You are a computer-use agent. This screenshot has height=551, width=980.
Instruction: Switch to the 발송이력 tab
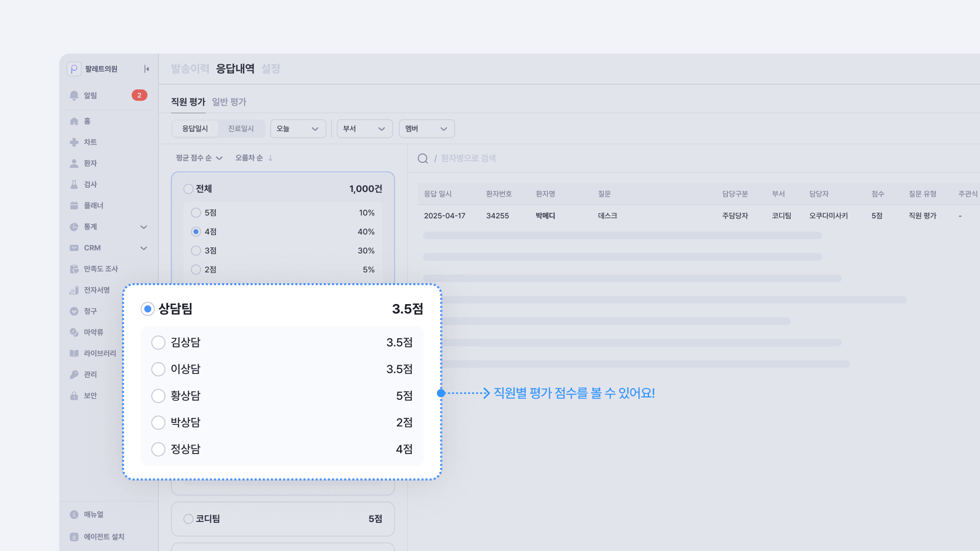[190, 69]
